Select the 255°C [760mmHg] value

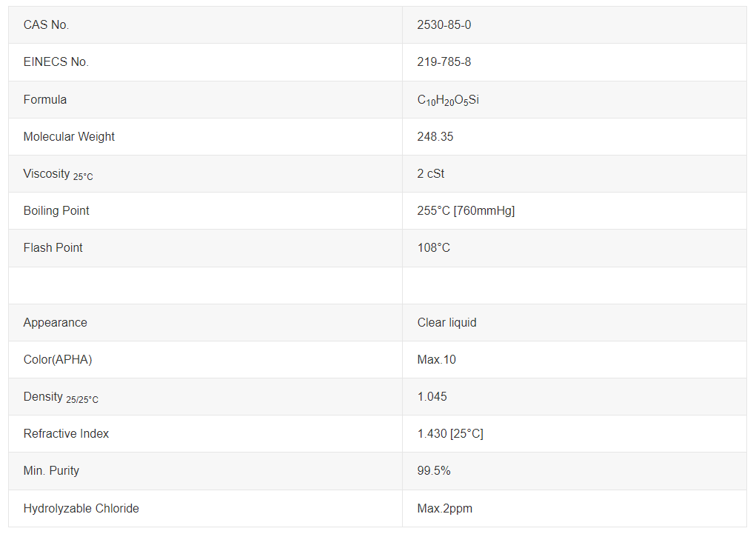point(466,211)
